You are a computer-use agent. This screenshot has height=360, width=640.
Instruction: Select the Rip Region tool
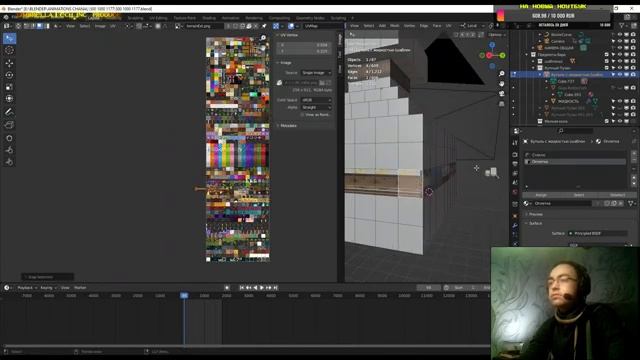(9, 125)
